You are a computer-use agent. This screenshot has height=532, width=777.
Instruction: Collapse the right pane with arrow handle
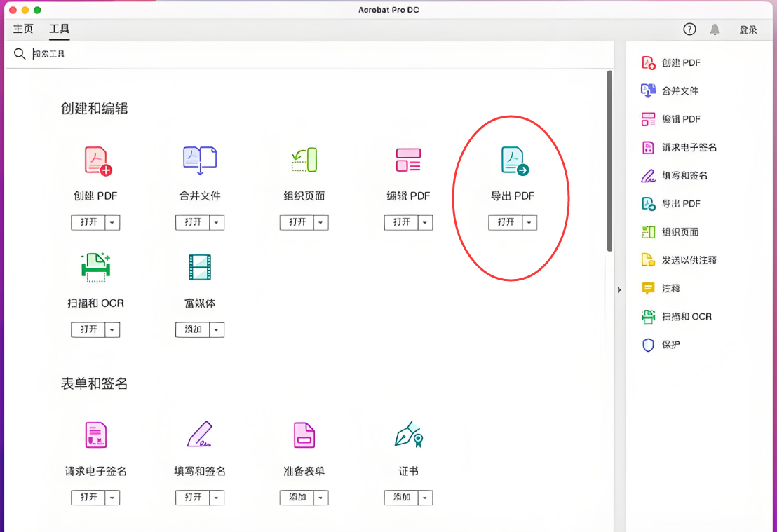tap(619, 289)
